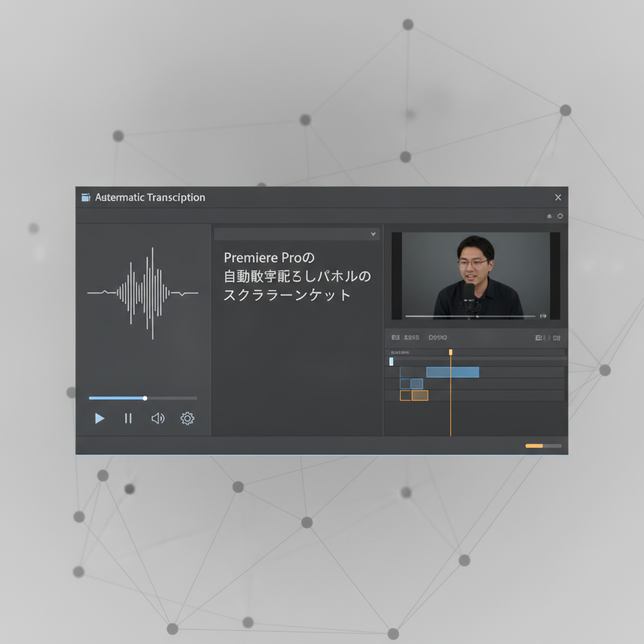Open settings via the gear icon
Viewport: 644px width, 644px height.
coord(187,418)
